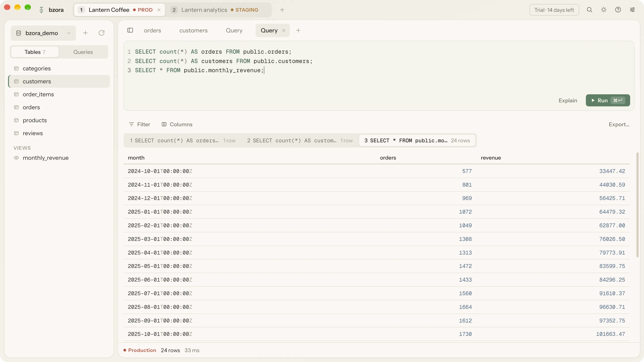Click Trial 14 days left badge
Viewport: 644px width, 362px height.
(554, 10)
